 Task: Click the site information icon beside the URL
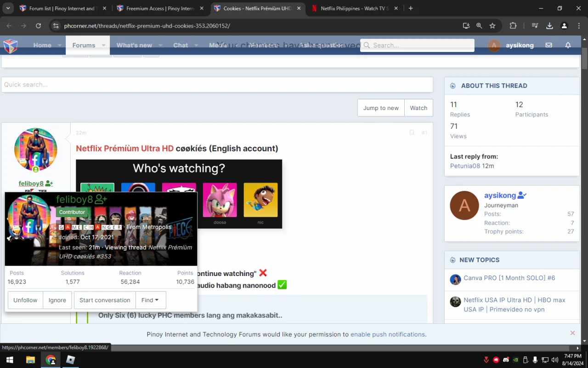(56, 26)
